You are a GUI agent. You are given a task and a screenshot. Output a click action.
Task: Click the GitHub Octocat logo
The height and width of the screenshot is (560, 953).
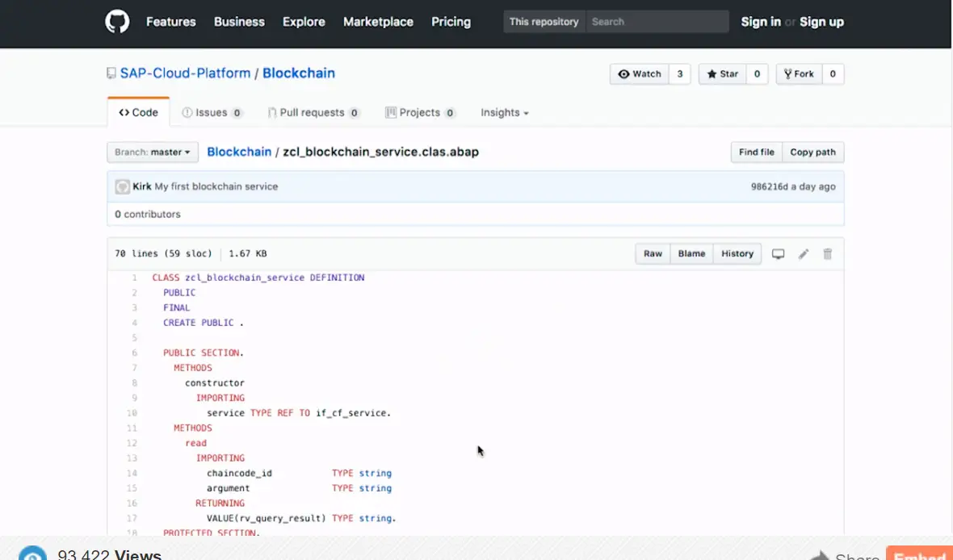coord(117,22)
